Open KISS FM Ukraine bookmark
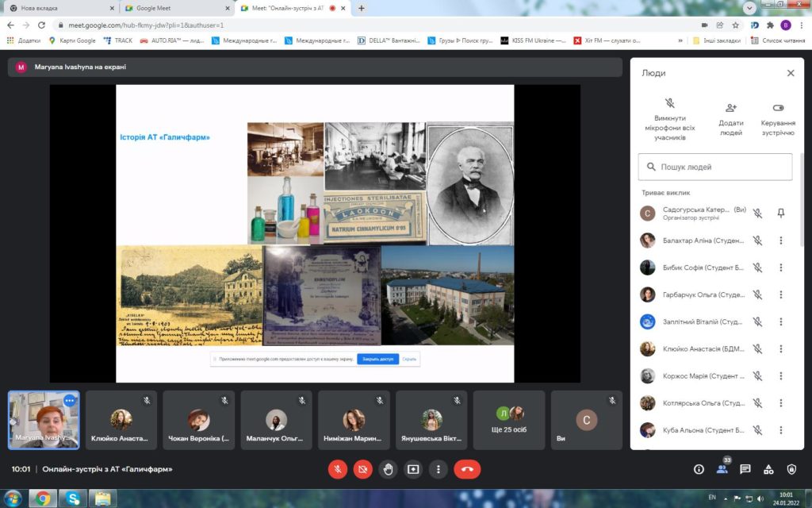 [534, 40]
